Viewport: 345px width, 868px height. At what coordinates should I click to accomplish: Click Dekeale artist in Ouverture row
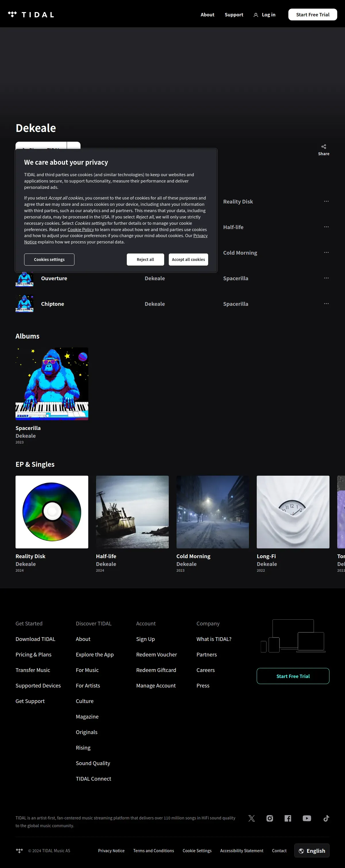point(155,278)
